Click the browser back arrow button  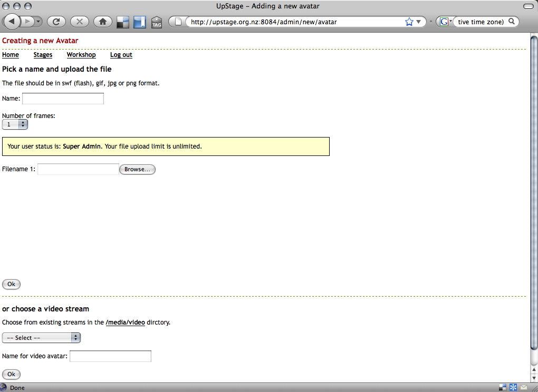coord(12,22)
